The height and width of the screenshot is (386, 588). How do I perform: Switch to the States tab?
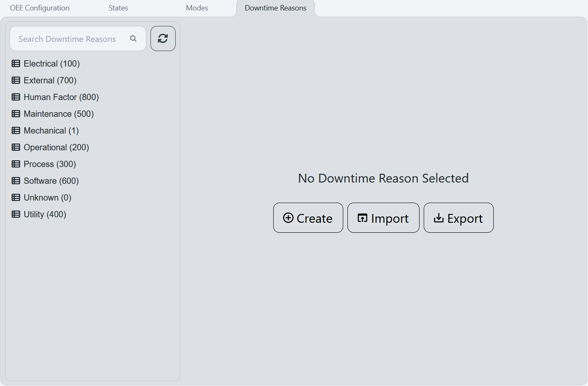[x=118, y=8]
